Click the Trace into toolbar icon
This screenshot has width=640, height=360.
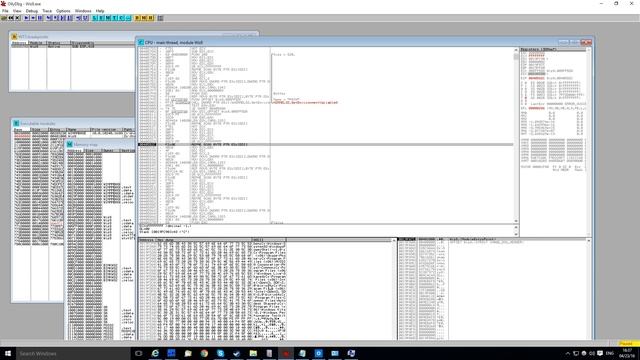[62, 18]
